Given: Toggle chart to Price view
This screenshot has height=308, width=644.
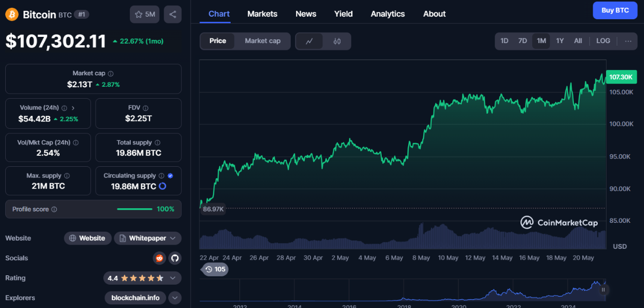Looking at the screenshot, I should click(x=218, y=41).
